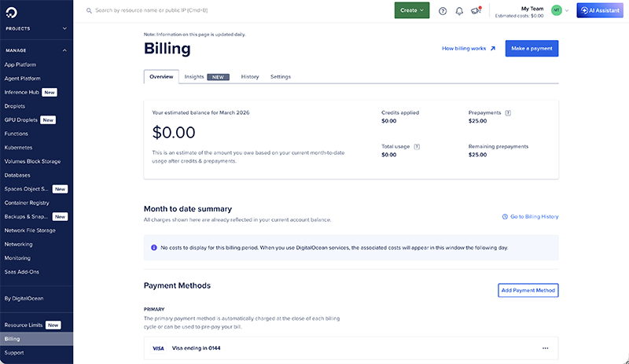Open the notifications bell icon
The width and height of the screenshot is (629, 364).
pos(459,11)
